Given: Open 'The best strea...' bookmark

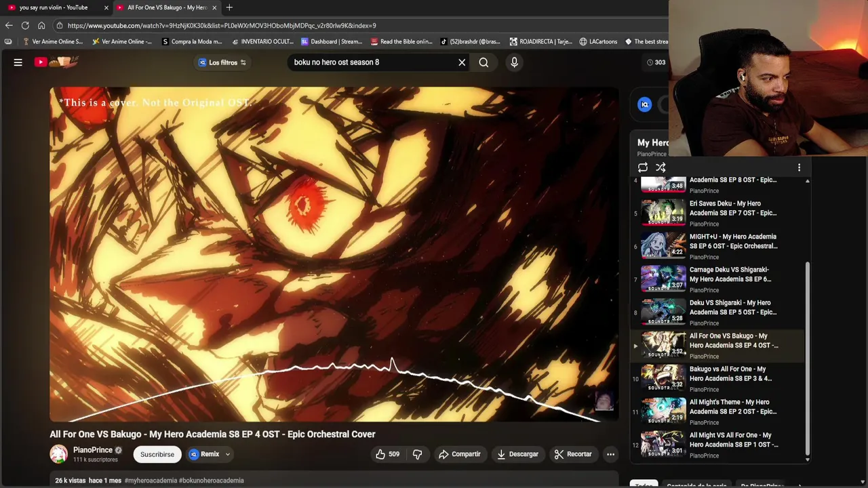Looking at the screenshot, I should (647, 41).
